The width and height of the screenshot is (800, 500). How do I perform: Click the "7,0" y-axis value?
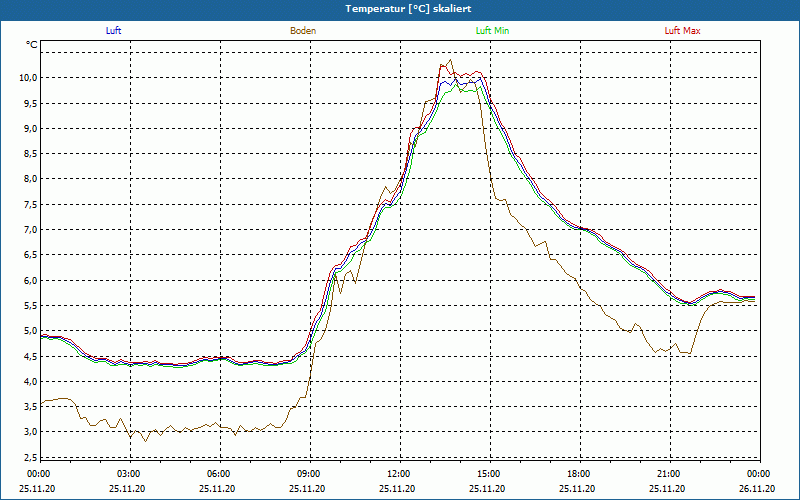(x=31, y=230)
